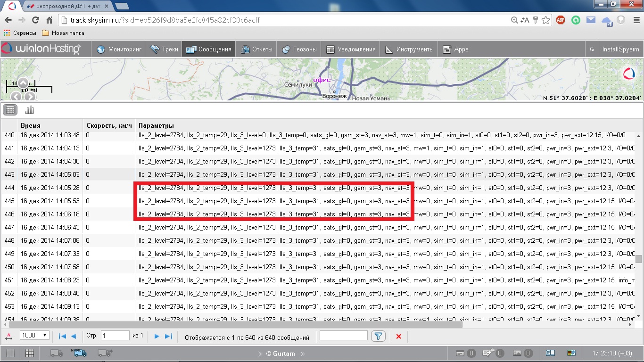Open the 1000 rows-per-page dropdown
The image size is (644, 362).
coord(34,335)
